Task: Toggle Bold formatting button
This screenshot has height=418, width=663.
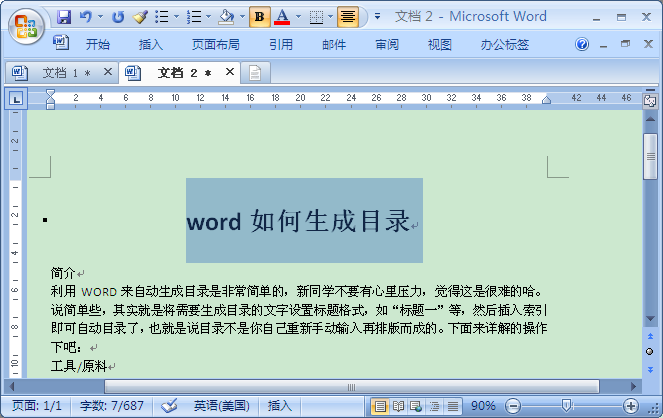Action: [x=259, y=17]
